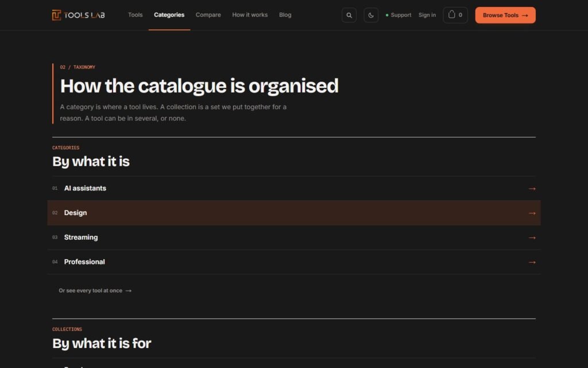Click the CATEGORIES section label

(65, 148)
